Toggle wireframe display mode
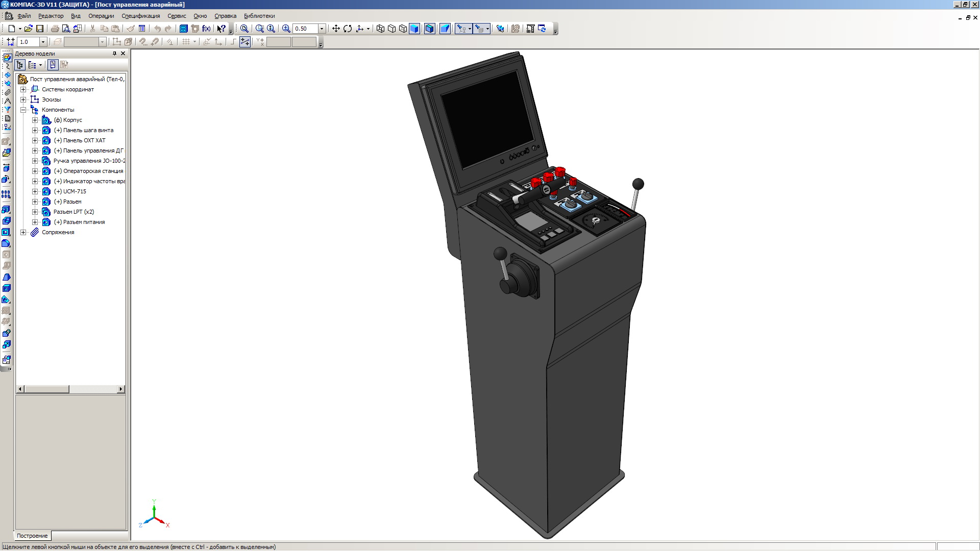This screenshot has width=980, height=551. point(380,29)
